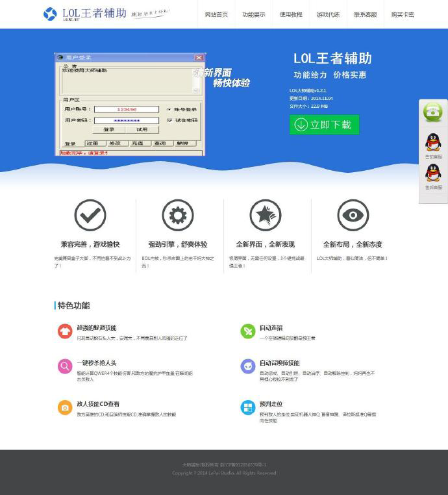Click the 强劲引擎，舒爽体验 heading
This screenshot has width=448, height=495.
click(x=178, y=244)
